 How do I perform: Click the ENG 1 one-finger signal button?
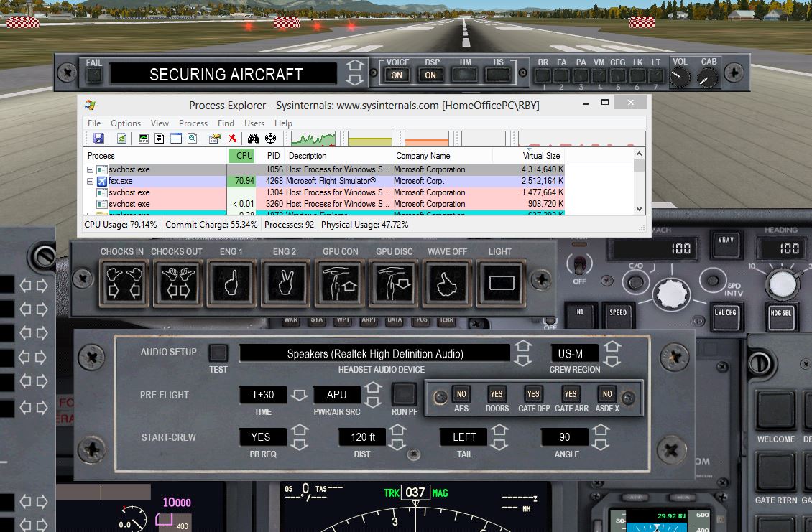[231, 283]
